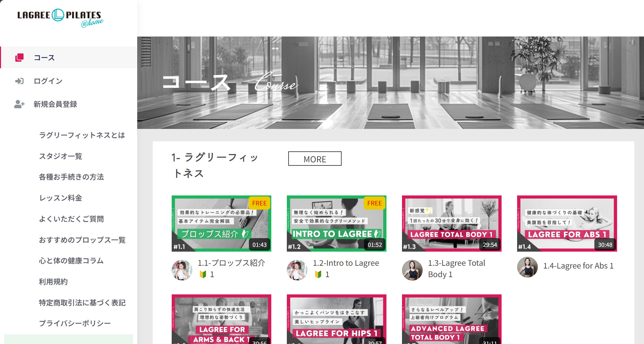Open ラグリーフィットネスとは link
The height and width of the screenshot is (344, 644).
(x=82, y=135)
